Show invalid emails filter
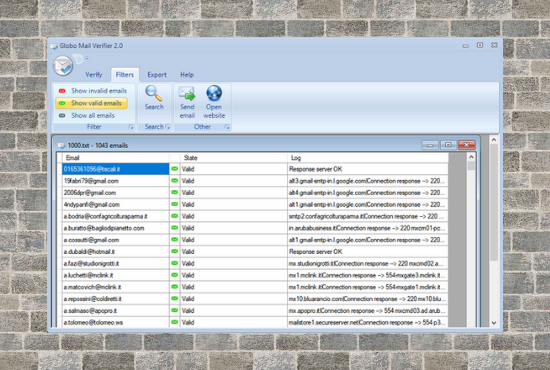This screenshot has height=370, width=550. coord(93,91)
